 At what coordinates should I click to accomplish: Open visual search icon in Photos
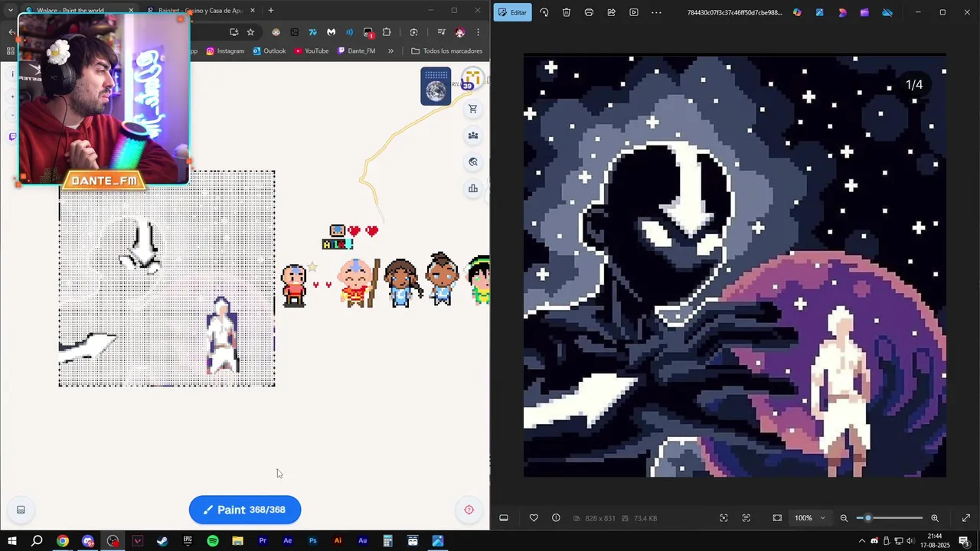point(724,518)
